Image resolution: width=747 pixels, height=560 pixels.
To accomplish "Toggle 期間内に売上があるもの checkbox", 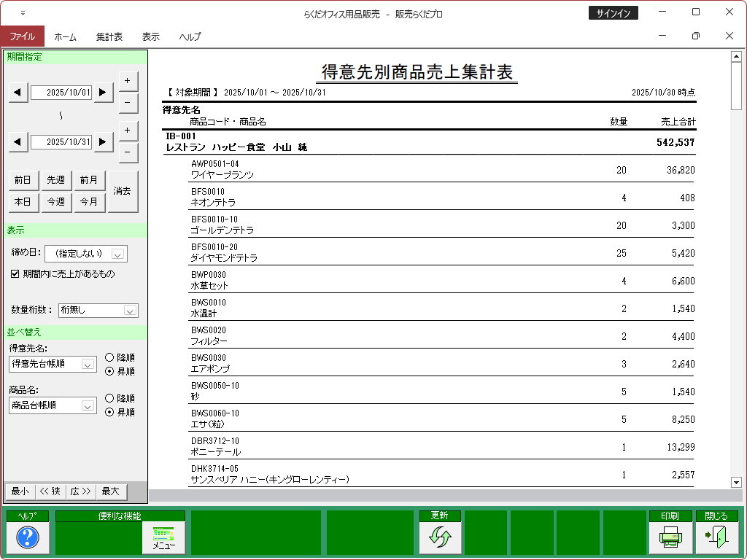I will 15,274.
